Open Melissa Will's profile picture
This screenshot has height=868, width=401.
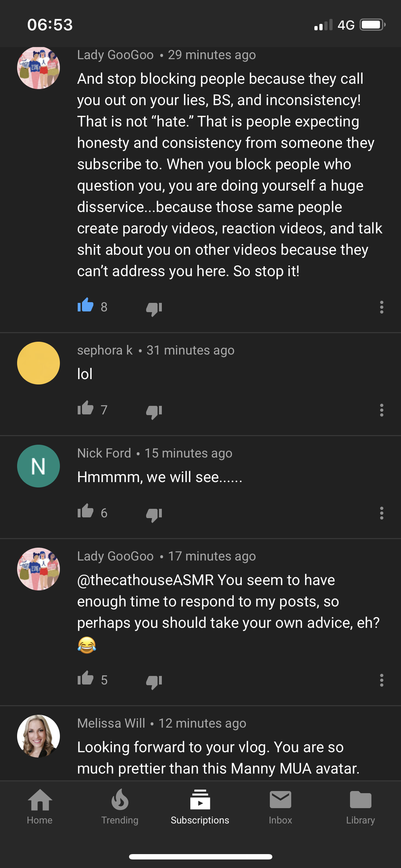pyautogui.click(x=38, y=736)
